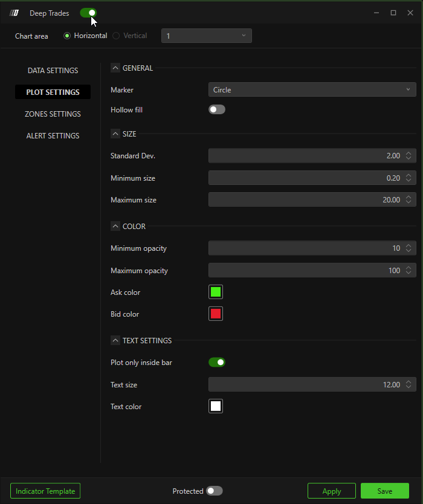Screen dimensions: 423x504
Task: Open the DATA SETTINGS tab
Action: coord(53,71)
